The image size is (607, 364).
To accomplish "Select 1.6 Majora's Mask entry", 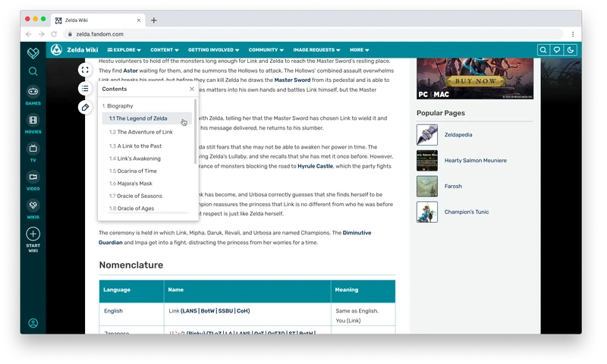I will point(131,184).
